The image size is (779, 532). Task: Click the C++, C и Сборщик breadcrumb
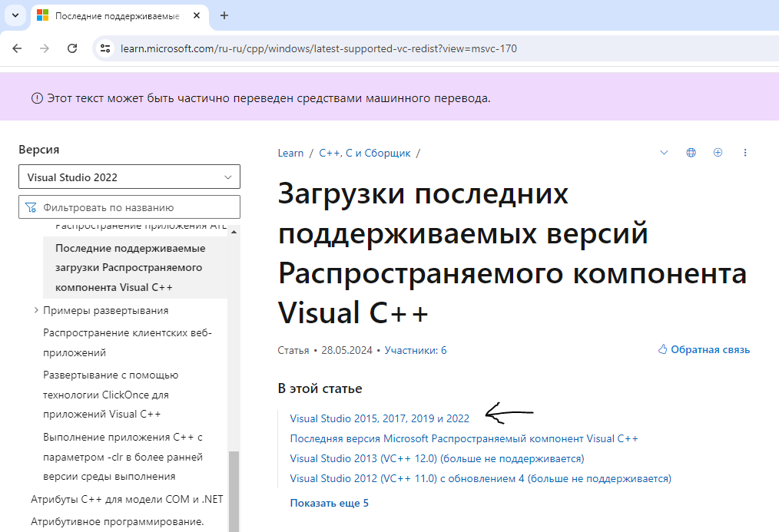tap(365, 153)
